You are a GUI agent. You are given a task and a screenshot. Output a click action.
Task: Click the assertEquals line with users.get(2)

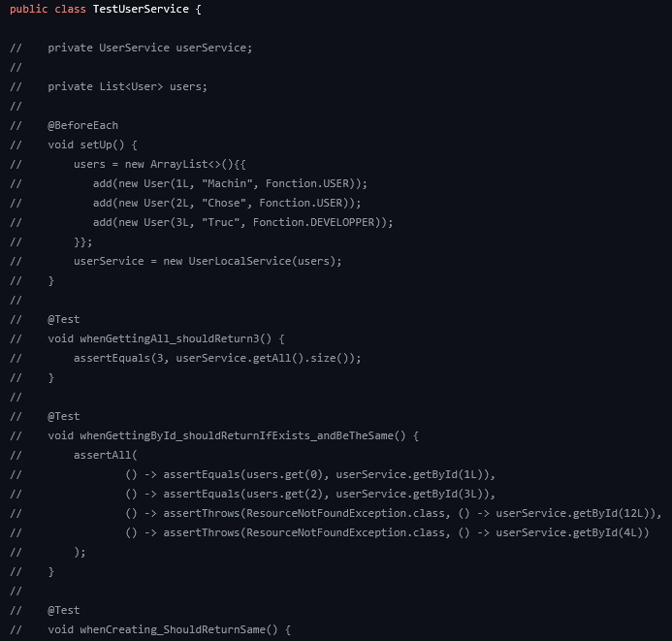pyautogui.click(x=310, y=494)
